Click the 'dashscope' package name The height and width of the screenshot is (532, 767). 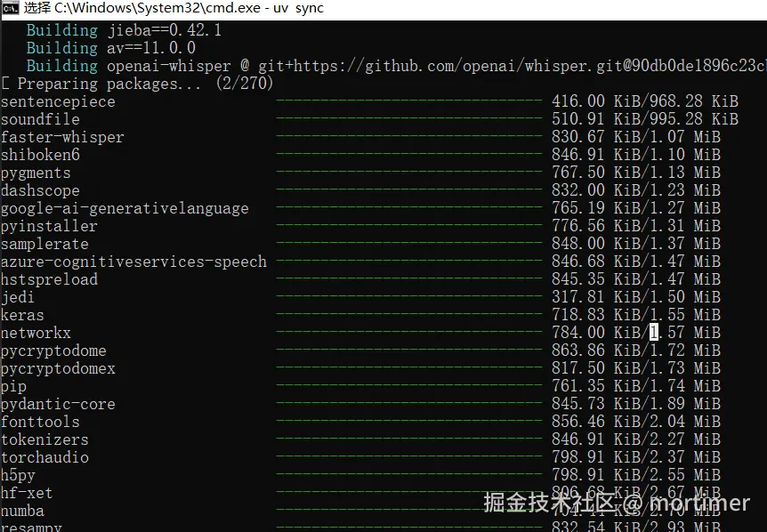click(x=40, y=190)
